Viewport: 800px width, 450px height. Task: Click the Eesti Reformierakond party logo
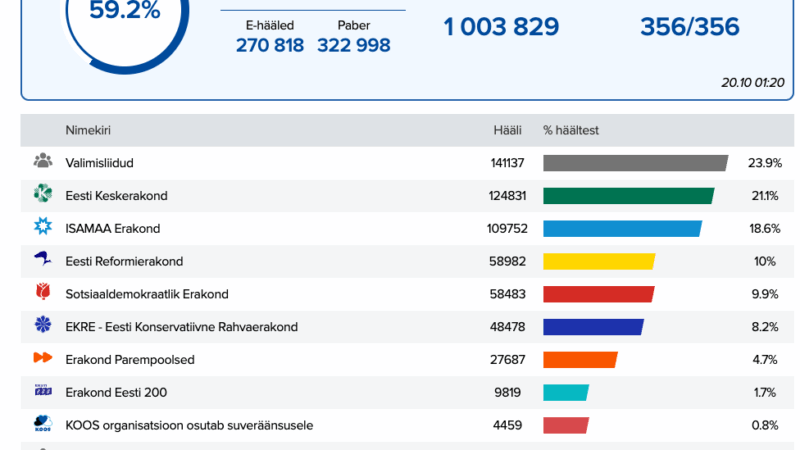tap(43, 259)
